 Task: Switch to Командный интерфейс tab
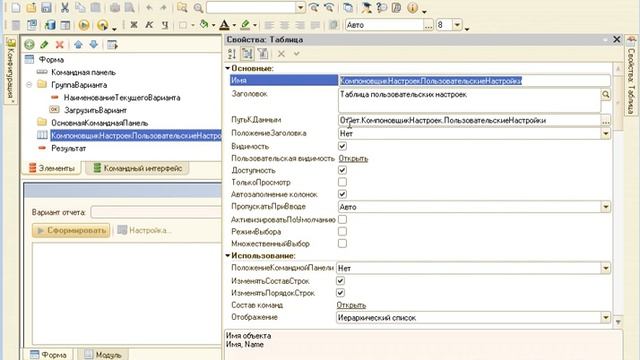[x=137, y=168]
